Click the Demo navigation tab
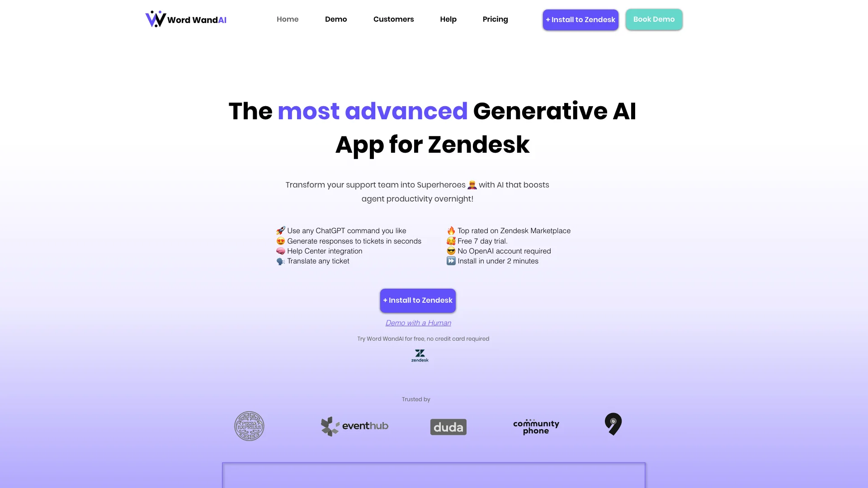The height and width of the screenshot is (488, 868). tap(335, 19)
